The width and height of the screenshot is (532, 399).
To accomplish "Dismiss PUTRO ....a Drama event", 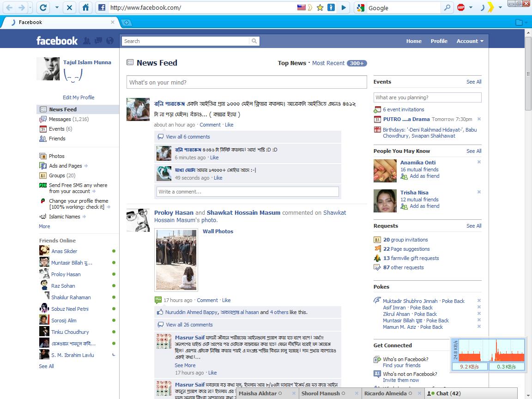I will (479, 119).
